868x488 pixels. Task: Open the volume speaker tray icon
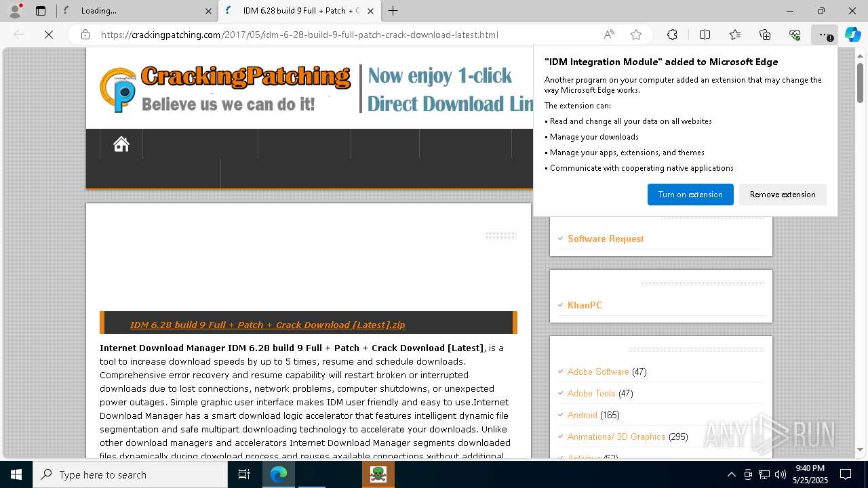point(781,474)
